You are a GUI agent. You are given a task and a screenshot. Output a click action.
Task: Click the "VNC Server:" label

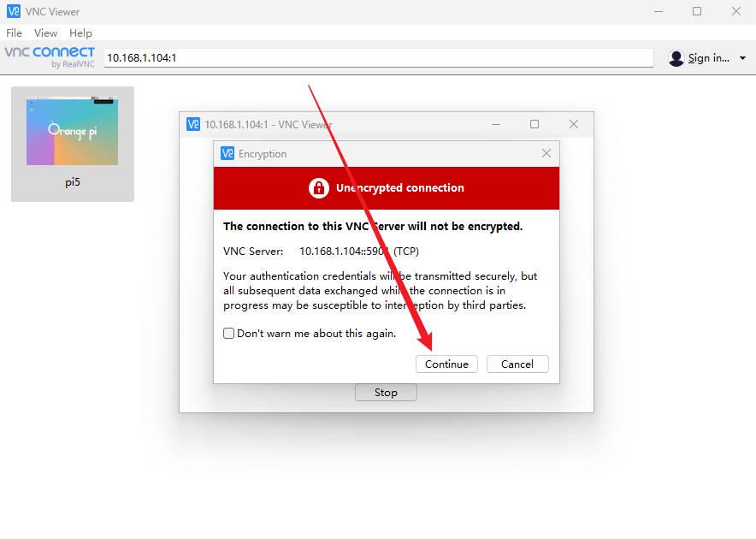pos(253,251)
